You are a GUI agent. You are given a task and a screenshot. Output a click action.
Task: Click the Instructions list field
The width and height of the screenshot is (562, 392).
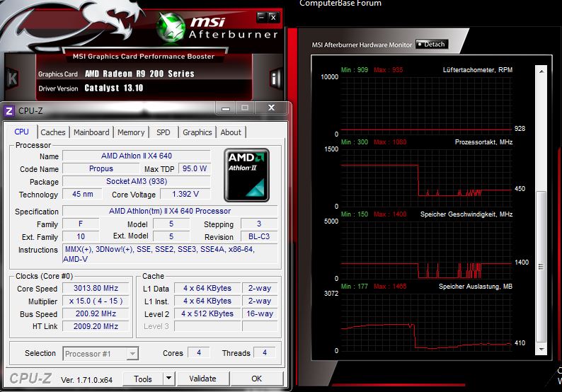(170, 254)
